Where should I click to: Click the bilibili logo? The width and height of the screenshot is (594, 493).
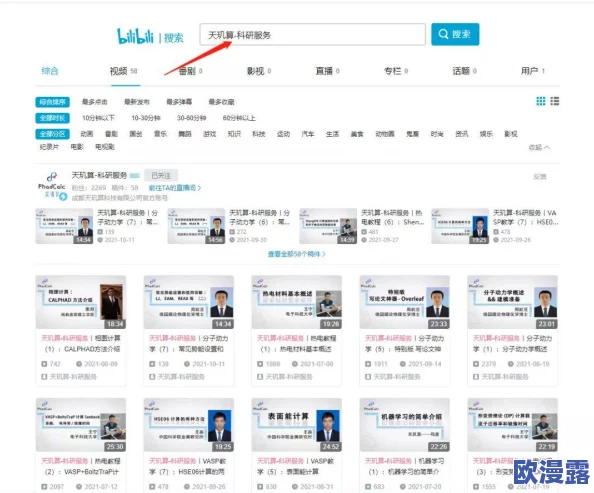tap(135, 37)
